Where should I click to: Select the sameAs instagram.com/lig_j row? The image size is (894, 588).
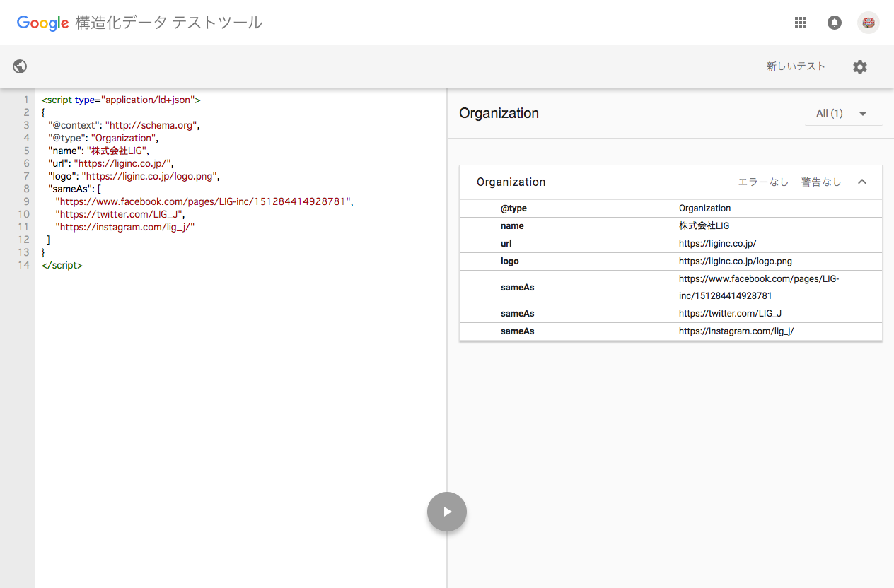tap(670, 331)
